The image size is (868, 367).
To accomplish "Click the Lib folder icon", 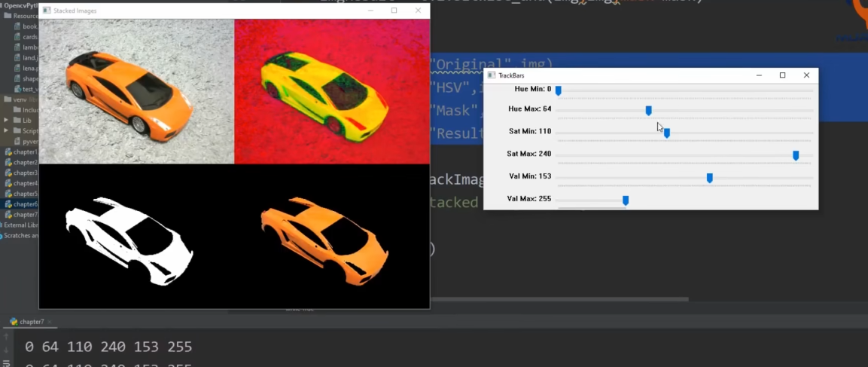I will 17,121.
